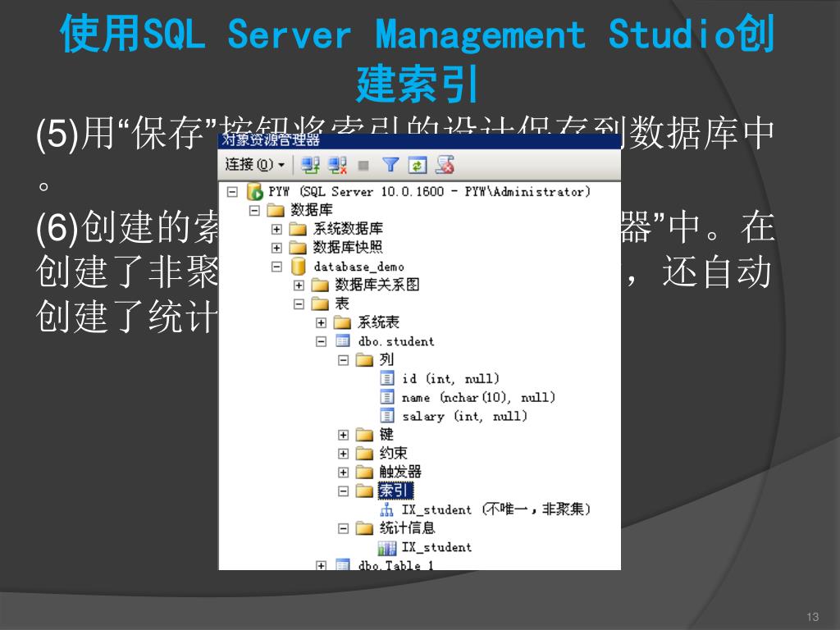Expand the 触发器 folder
Screen dimensions: 840x630
coord(344,472)
